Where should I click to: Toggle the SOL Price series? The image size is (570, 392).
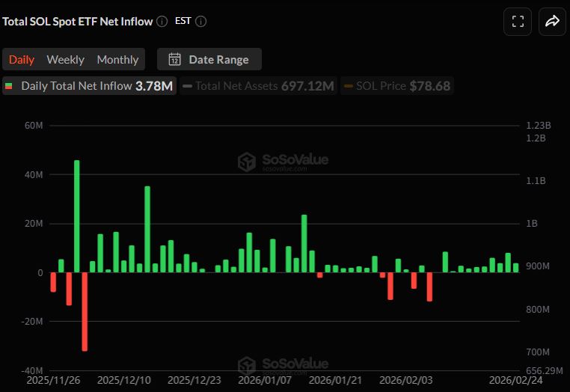pos(396,86)
